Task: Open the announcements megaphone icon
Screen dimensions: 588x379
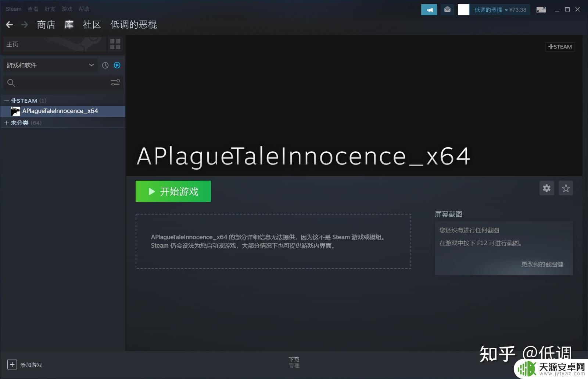Action: (429, 10)
